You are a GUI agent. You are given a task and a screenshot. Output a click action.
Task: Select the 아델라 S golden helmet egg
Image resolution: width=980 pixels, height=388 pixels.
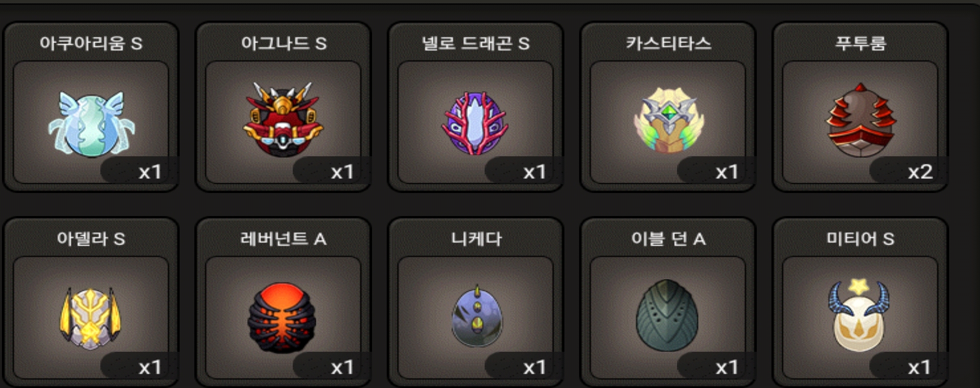tap(91, 318)
